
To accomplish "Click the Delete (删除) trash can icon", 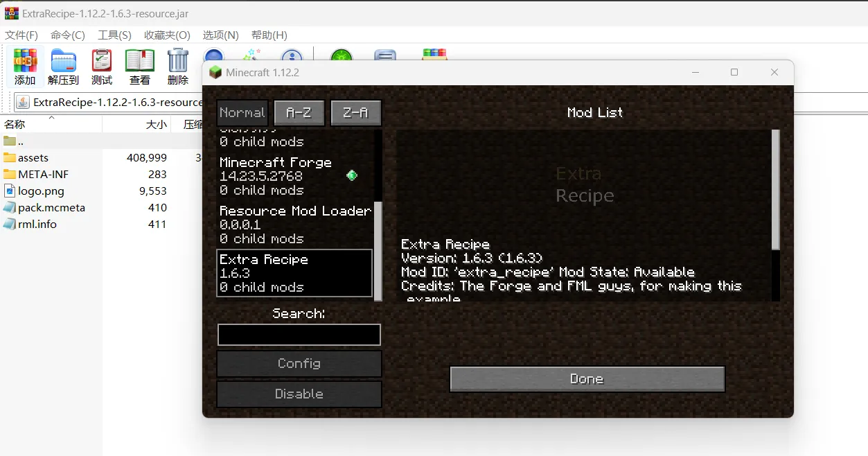I will (x=178, y=60).
